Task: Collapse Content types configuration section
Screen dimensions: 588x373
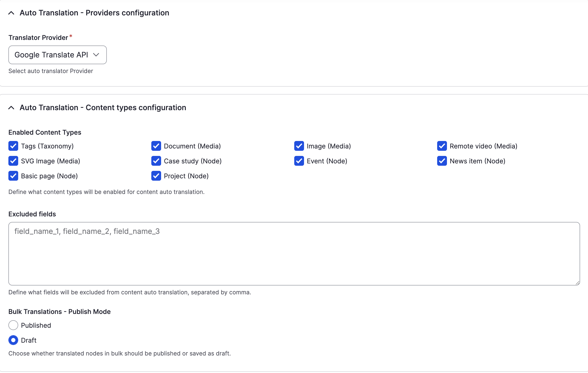Action: click(x=11, y=108)
